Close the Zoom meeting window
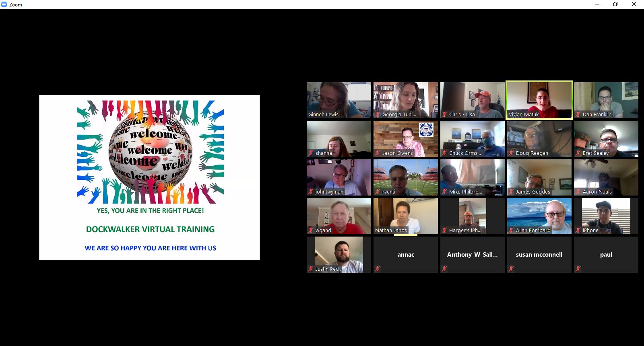The image size is (644, 346). click(x=634, y=4)
